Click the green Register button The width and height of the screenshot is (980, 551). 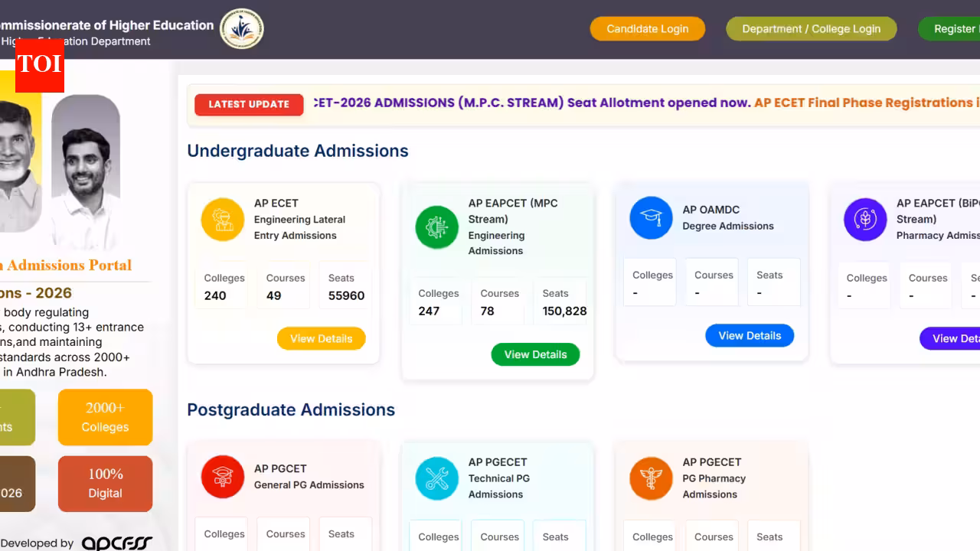click(x=949, y=29)
